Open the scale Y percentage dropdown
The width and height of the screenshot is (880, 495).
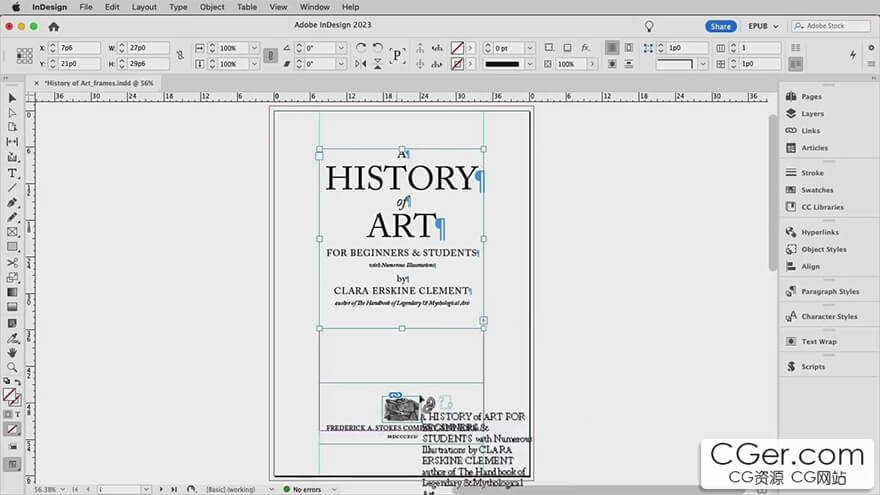coord(254,64)
